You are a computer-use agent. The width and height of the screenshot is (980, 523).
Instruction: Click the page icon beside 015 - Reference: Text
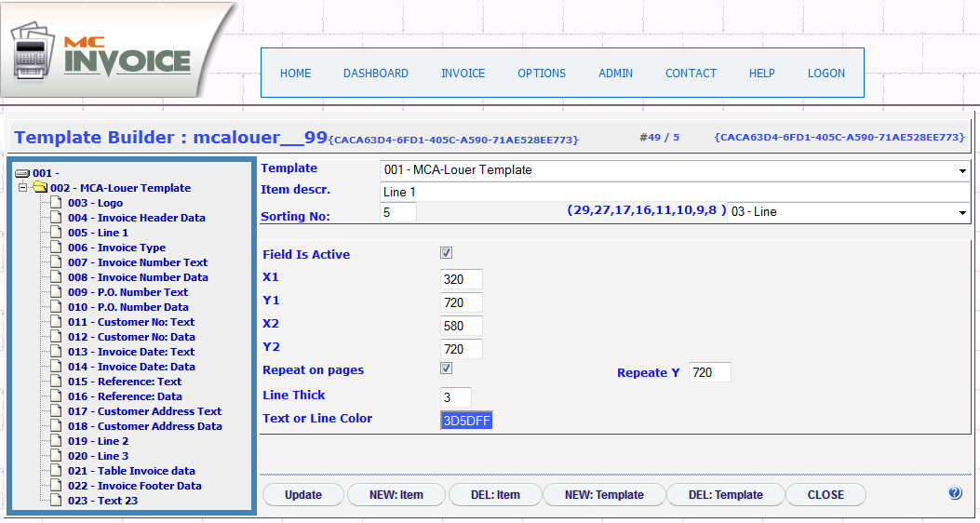[x=57, y=382]
